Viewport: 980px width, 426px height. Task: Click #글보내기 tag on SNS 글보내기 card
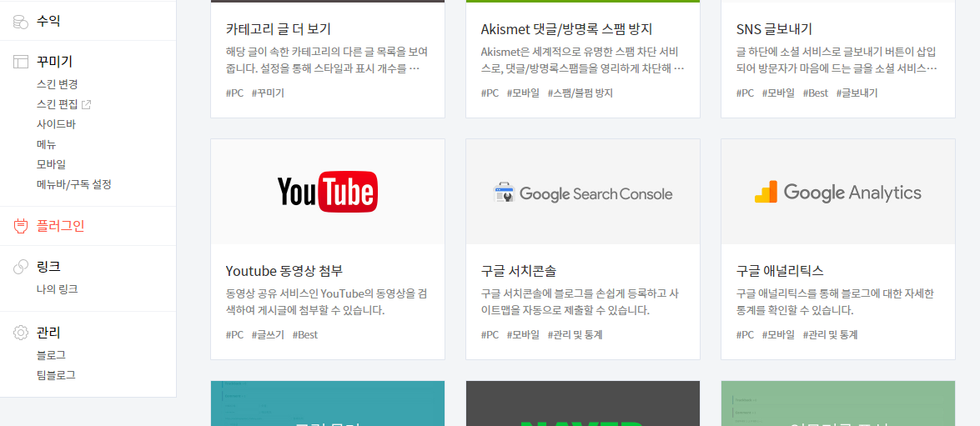(857, 93)
